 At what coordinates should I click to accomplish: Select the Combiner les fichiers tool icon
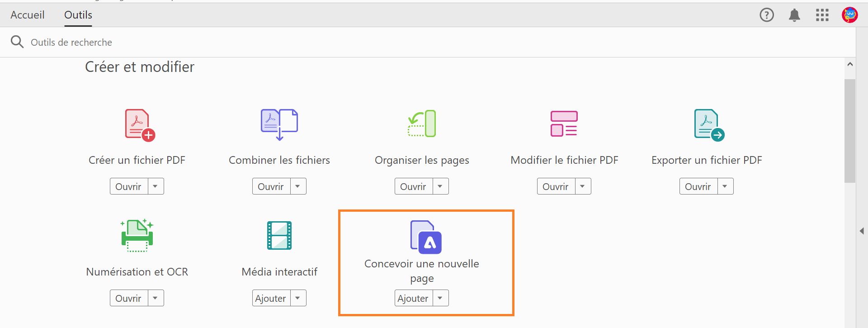279,123
